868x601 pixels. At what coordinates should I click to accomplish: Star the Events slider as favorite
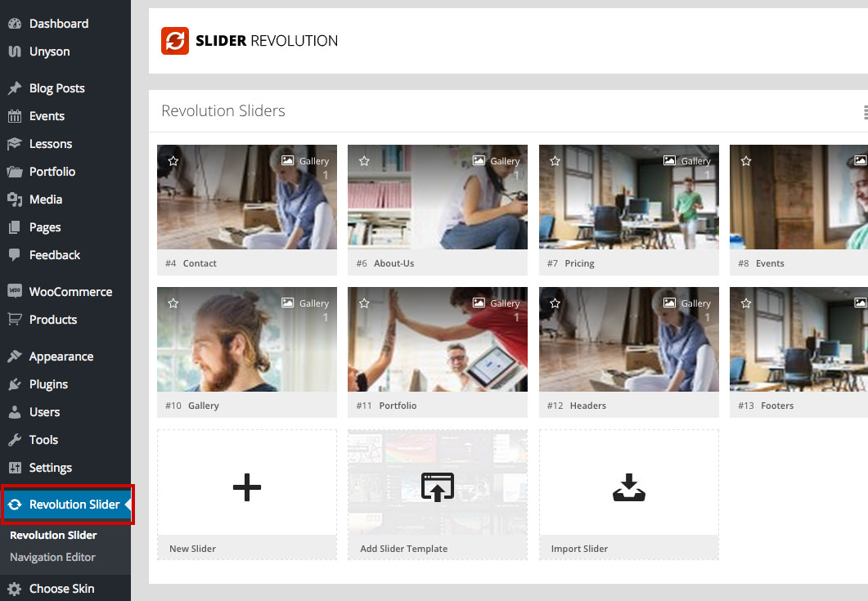click(746, 161)
